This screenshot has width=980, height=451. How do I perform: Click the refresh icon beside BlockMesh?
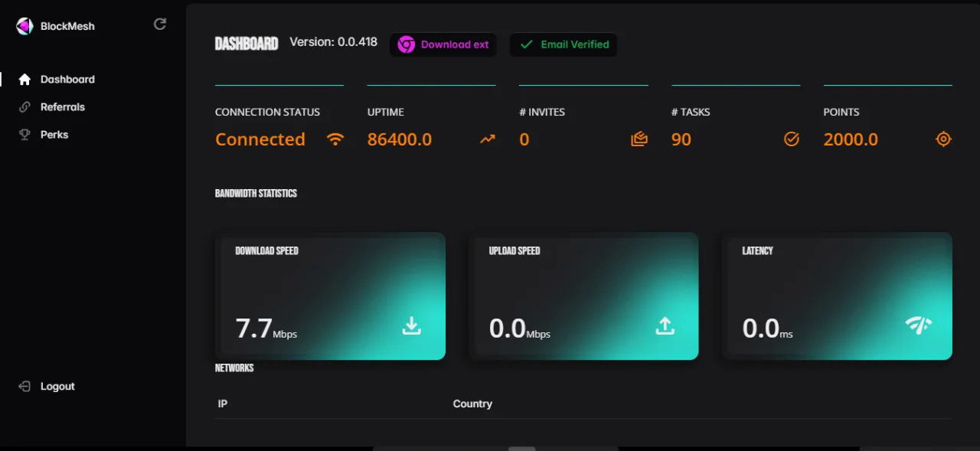click(x=160, y=24)
